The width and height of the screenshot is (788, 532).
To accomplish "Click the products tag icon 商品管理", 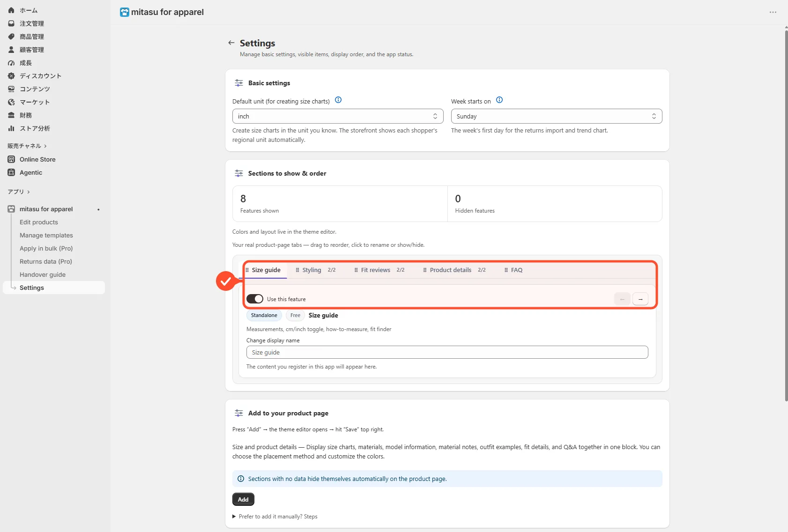I will click(x=11, y=37).
